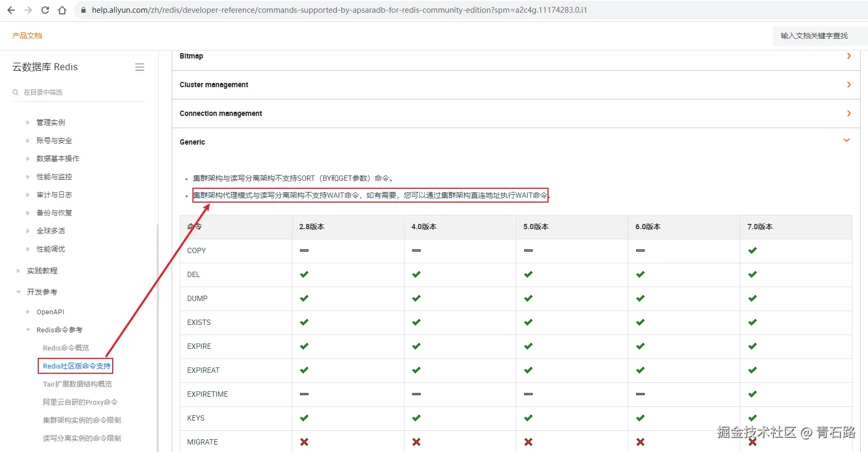This screenshot has height=452, width=868.
Task: Click the MIGRATE command cell
Action: [x=236, y=442]
